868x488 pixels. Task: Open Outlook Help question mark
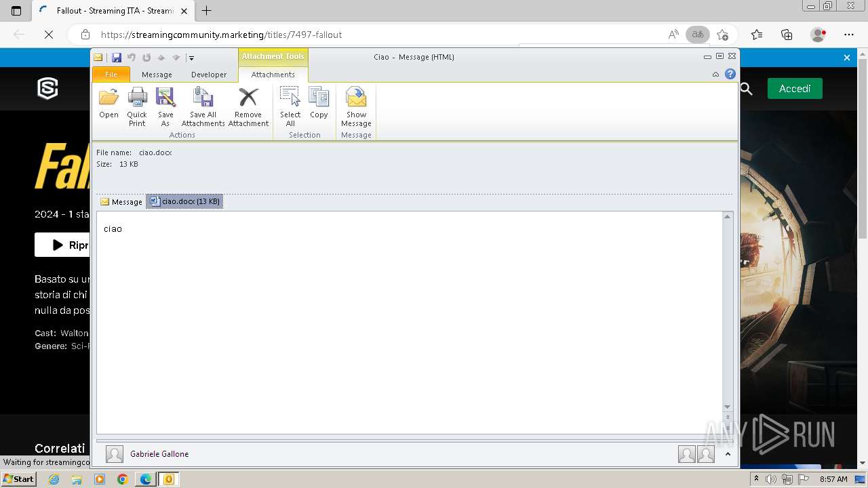730,75
